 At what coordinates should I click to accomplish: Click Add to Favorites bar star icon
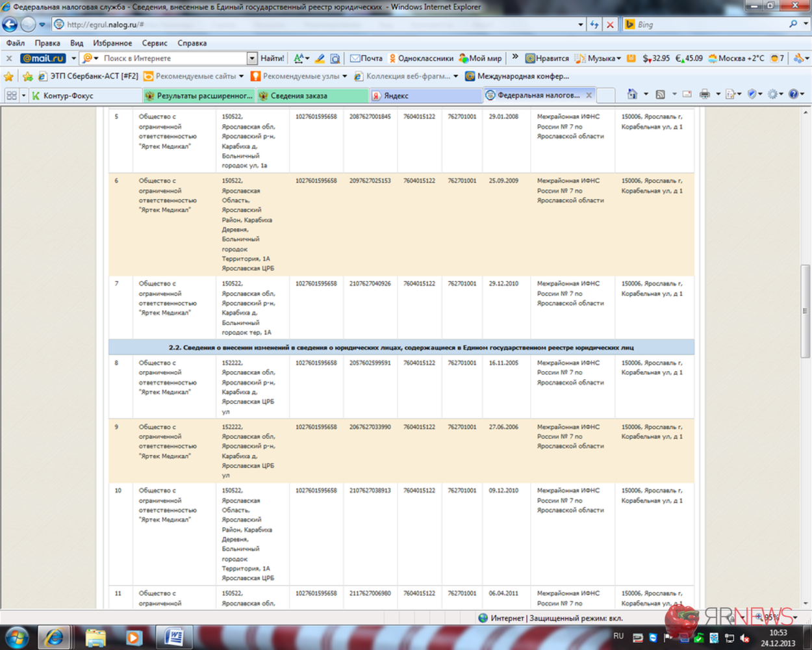tap(28, 77)
